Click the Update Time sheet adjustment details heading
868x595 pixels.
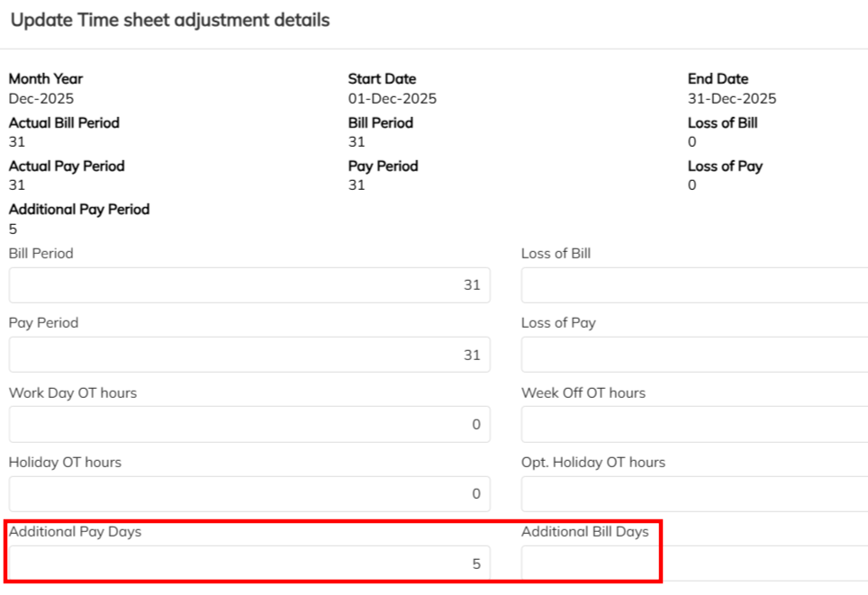170,20
